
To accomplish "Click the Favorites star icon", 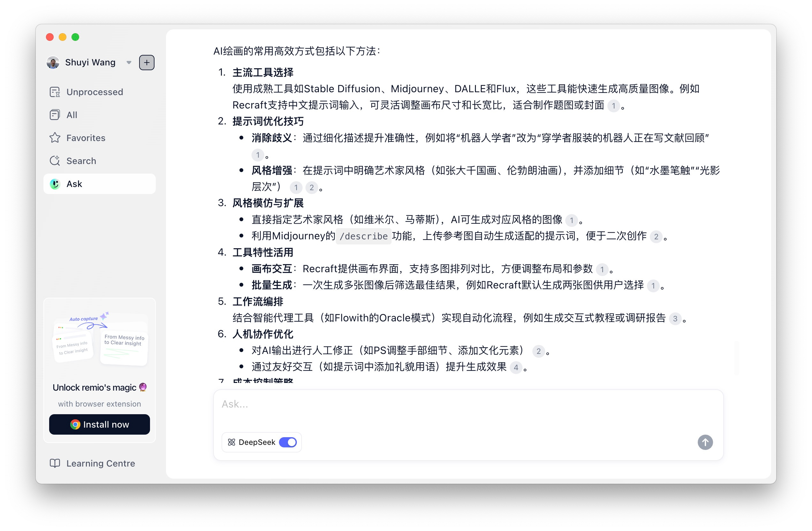I will coord(55,138).
